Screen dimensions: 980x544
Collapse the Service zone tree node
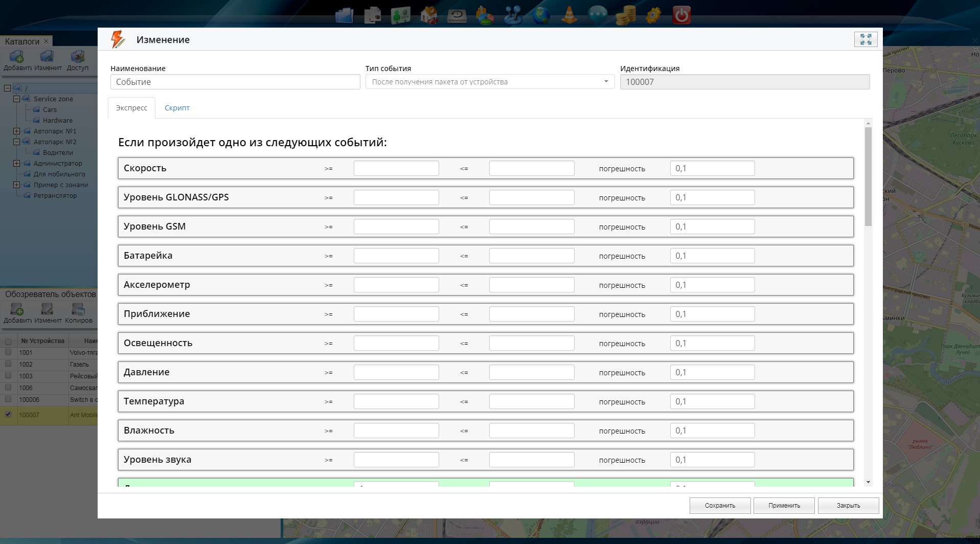16,99
